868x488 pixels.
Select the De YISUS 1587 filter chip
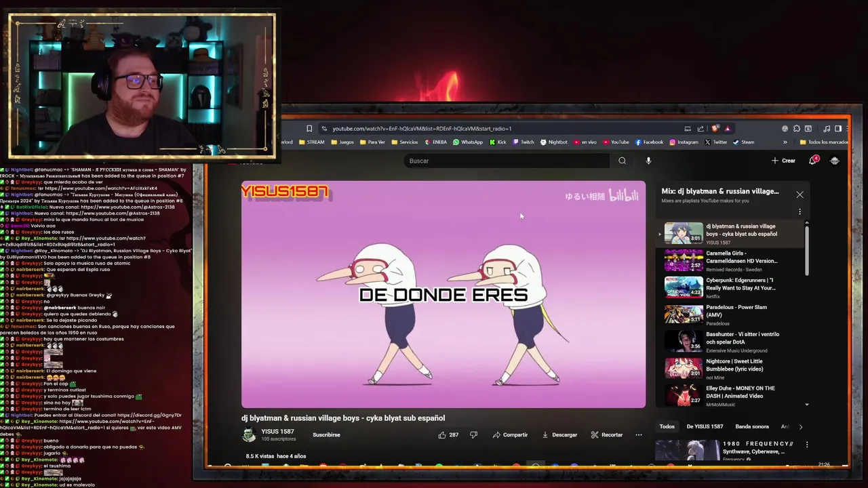coord(705,427)
